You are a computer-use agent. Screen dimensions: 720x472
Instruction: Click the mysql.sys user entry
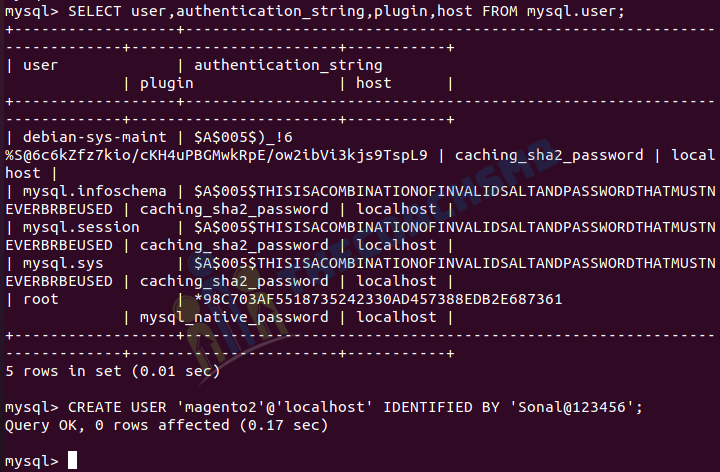coord(63,264)
